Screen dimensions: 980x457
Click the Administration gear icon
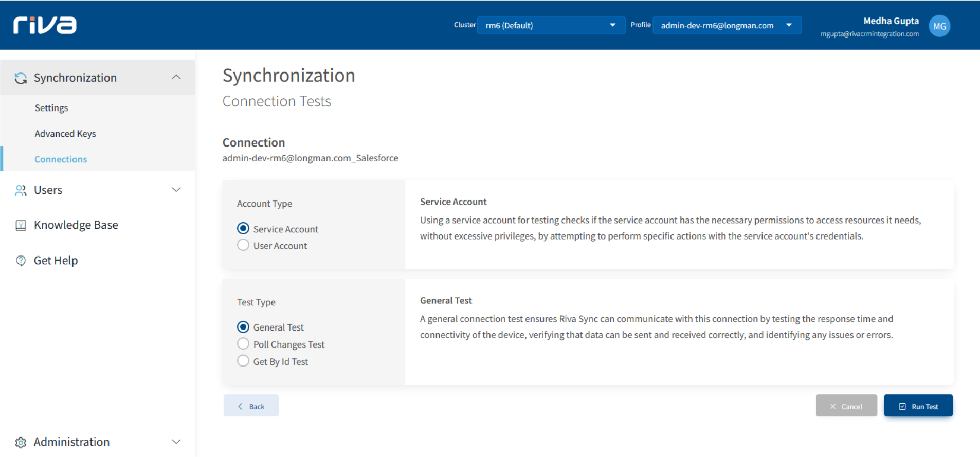click(21, 442)
